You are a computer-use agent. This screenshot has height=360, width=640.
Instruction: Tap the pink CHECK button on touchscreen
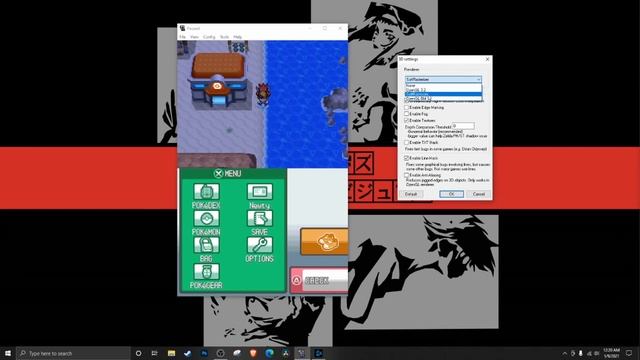pos(319,280)
